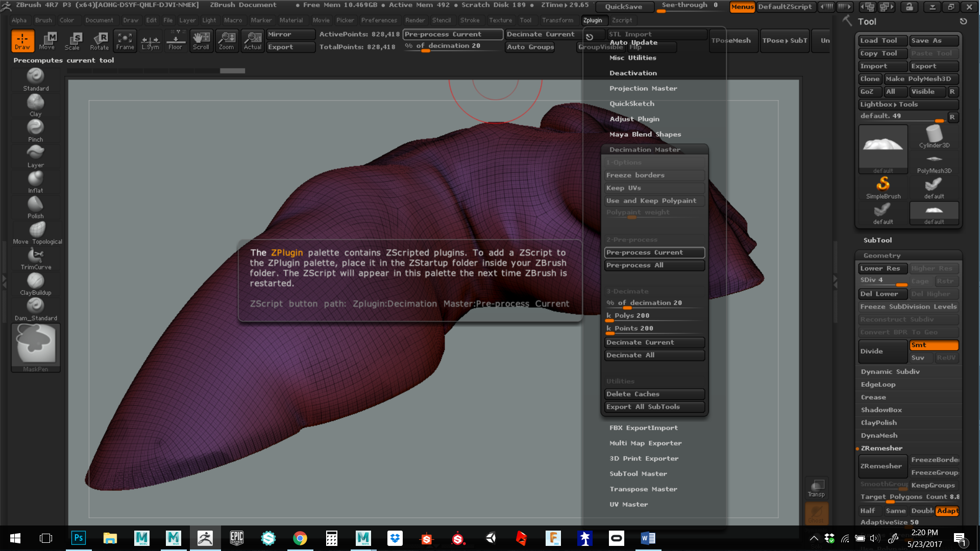
Task: Click the Scroll canvas icon
Action: (201, 41)
